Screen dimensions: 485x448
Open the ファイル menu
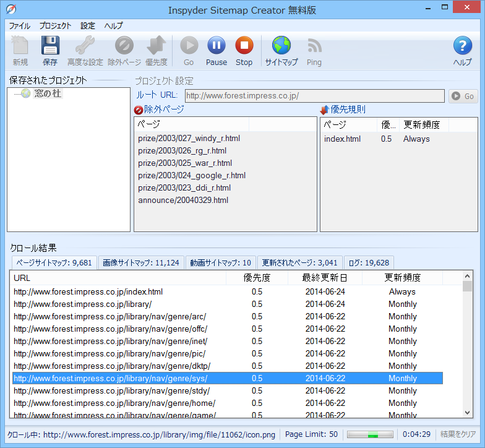[20, 26]
